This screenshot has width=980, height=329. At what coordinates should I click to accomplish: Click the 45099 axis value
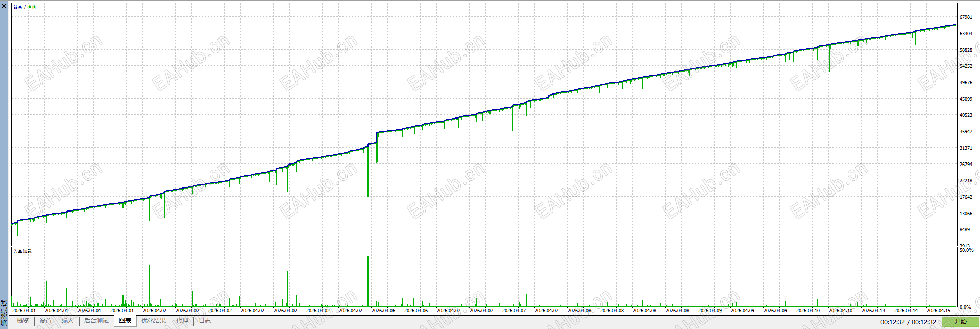(966, 99)
